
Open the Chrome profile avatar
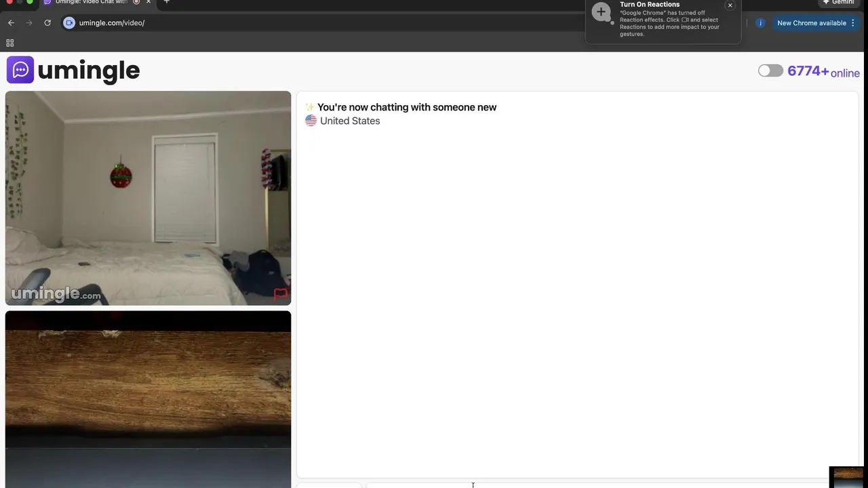(x=760, y=22)
